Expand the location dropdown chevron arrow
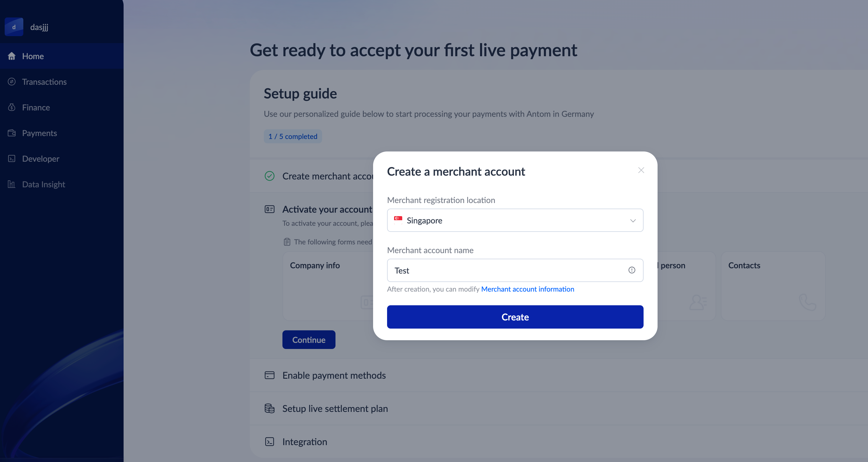The height and width of the screenshot is (462, 868). (x=633, y=221)
